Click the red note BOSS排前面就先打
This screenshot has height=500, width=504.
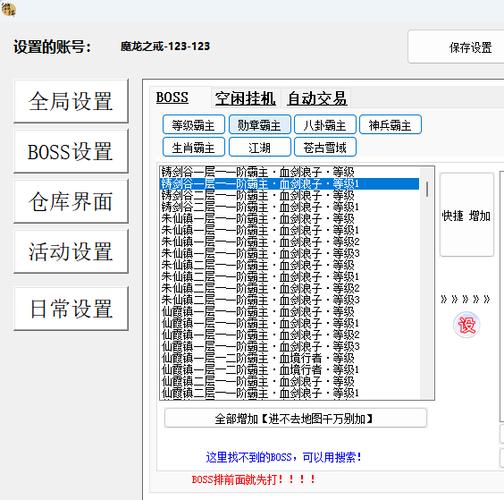click(254, 479)
